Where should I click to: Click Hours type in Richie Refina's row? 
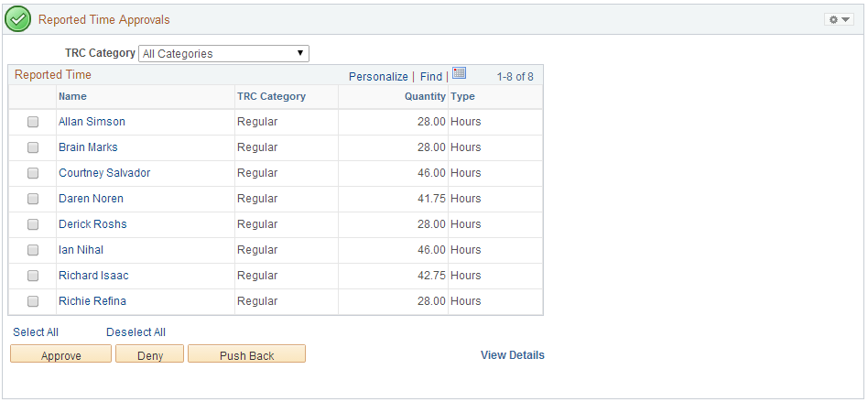point(465,301)
